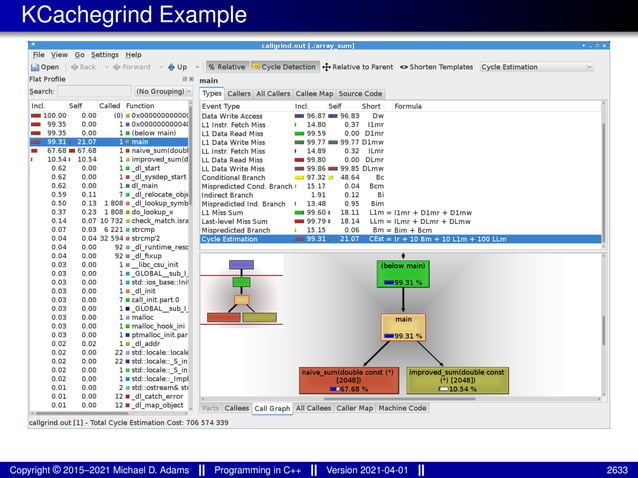The image size is (638, 478).
Task: Select the strcmp function row
Action: pos(109,229)
